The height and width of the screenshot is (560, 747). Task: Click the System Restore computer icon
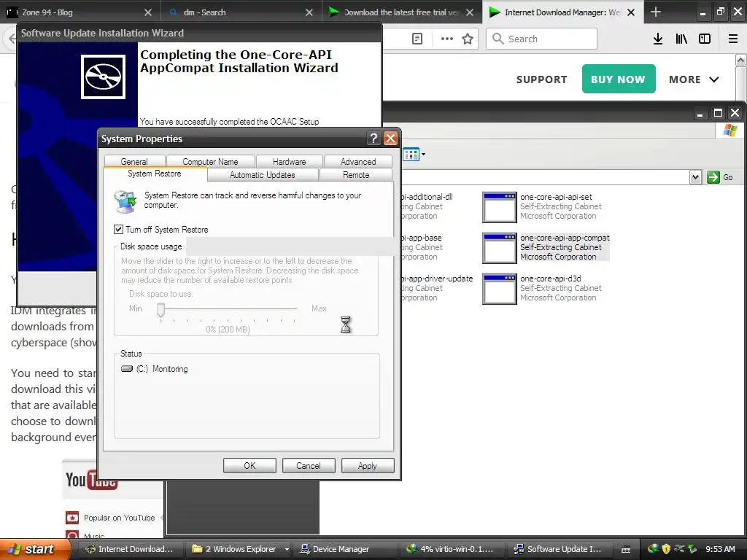(125, 201)
